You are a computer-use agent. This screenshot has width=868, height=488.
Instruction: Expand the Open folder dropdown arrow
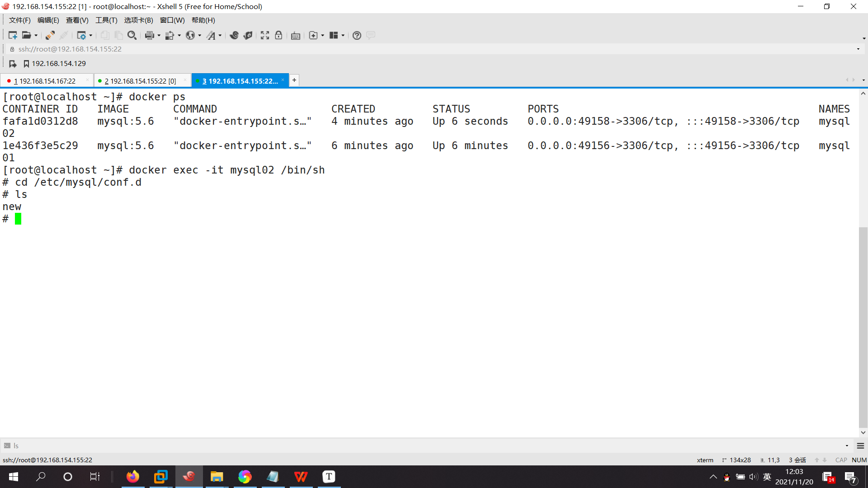click(36, 35)
